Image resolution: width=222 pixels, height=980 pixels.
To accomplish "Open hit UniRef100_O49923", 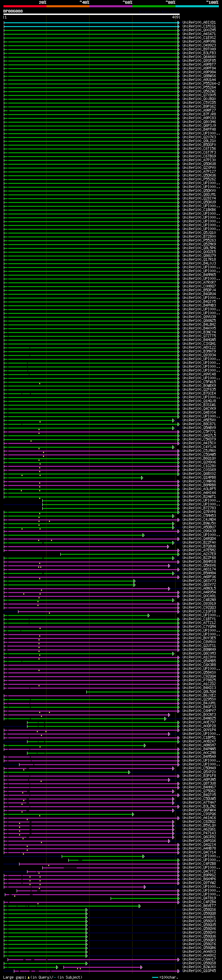I will pos(199,45).
